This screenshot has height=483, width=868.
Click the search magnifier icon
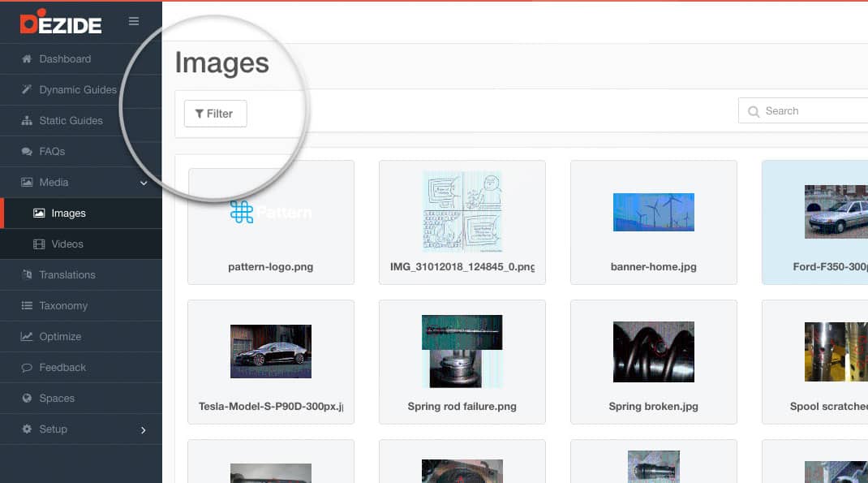(x=754, y=112)
